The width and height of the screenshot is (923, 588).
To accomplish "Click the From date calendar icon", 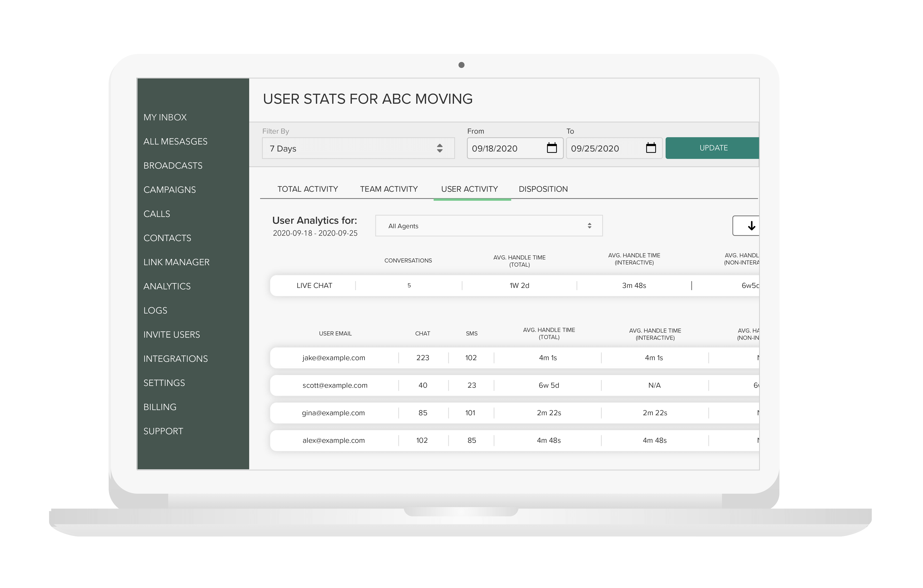I will tap(552, 148).
